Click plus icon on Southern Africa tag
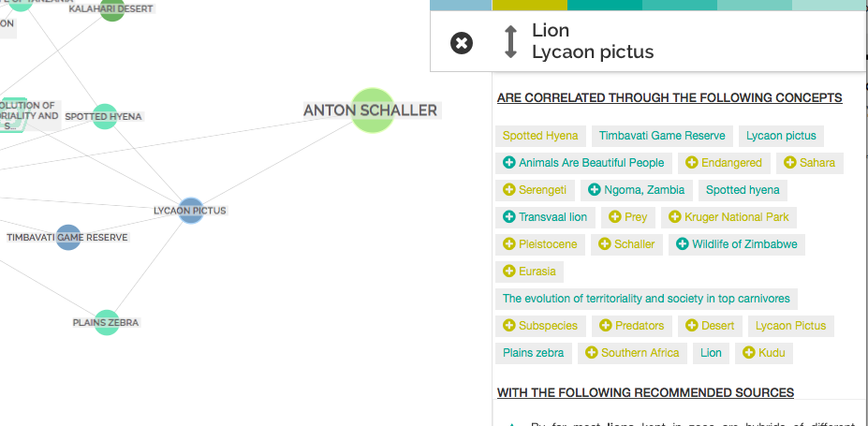Viewport: 868px width, 426px height. (592, 353)
